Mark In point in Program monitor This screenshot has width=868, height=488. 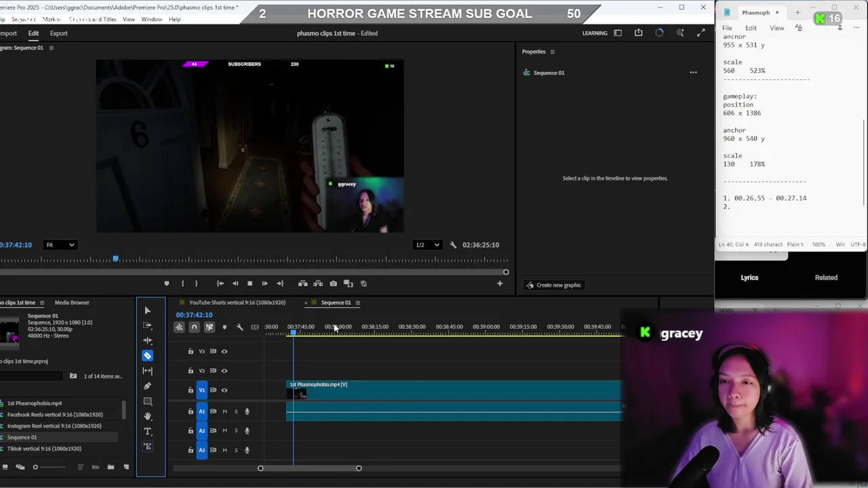tap(182, 283)
